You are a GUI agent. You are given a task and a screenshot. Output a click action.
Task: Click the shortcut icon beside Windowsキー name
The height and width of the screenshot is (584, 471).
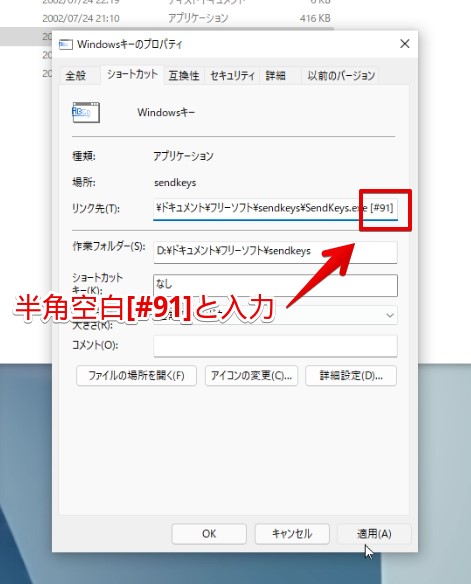tap(86, 112)
